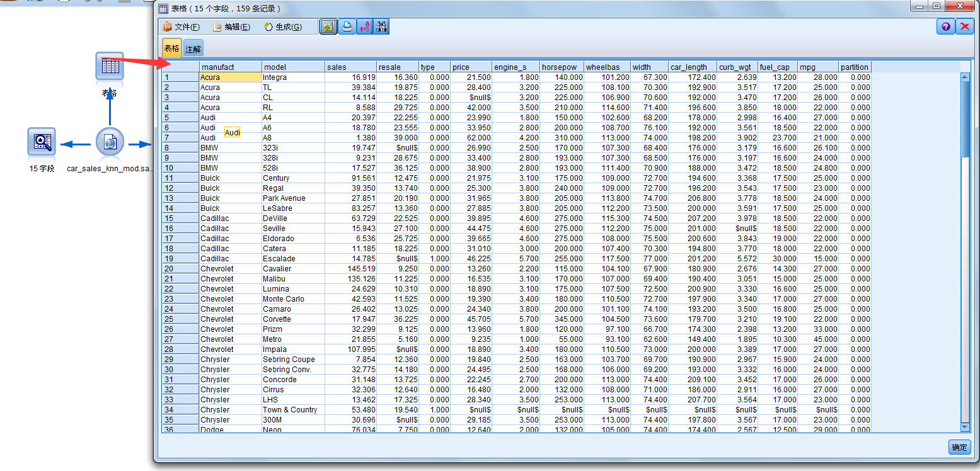The width and height of the screenshot is (980, 471).
Task: Switch to the 表格 tab
Action: (172, 48)
